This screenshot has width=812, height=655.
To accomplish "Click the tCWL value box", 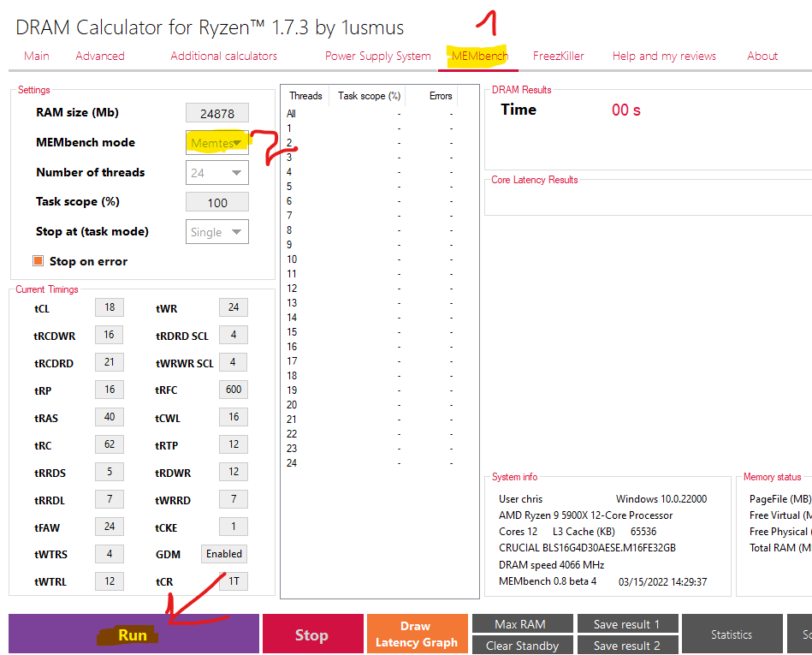I will [233, 417].
